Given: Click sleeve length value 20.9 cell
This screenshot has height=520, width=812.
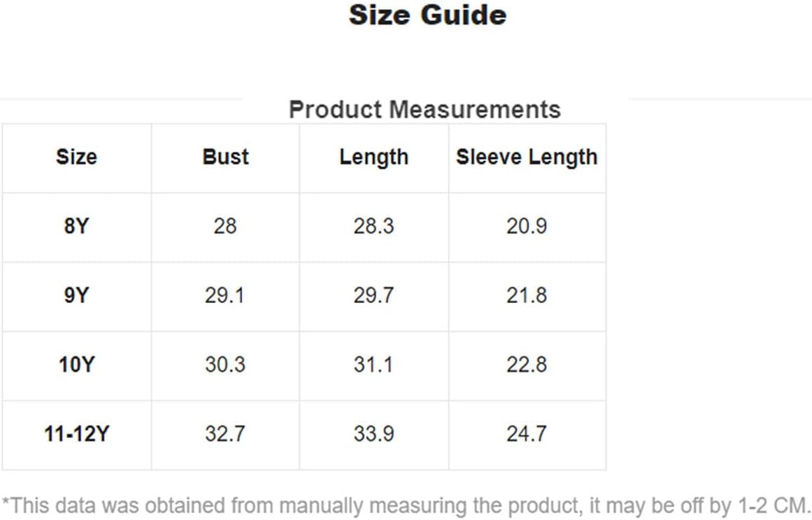Looking at the screenshot, I should click(x=527, y=227).
